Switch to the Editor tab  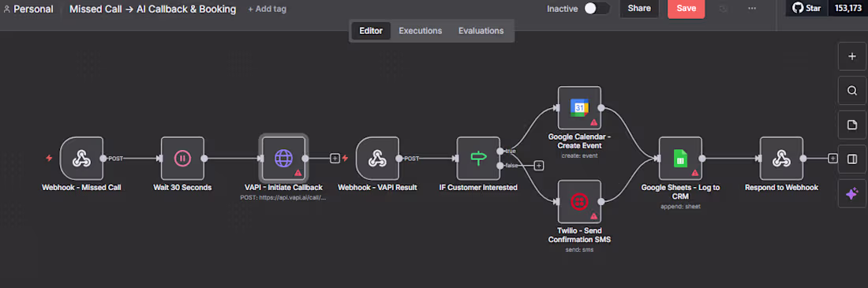point(371,31)
